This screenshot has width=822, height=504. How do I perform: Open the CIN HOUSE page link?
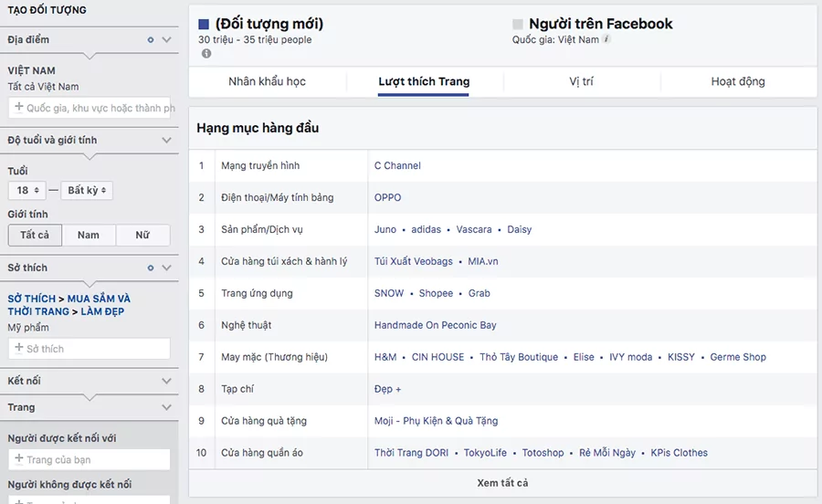click(437, 357)
